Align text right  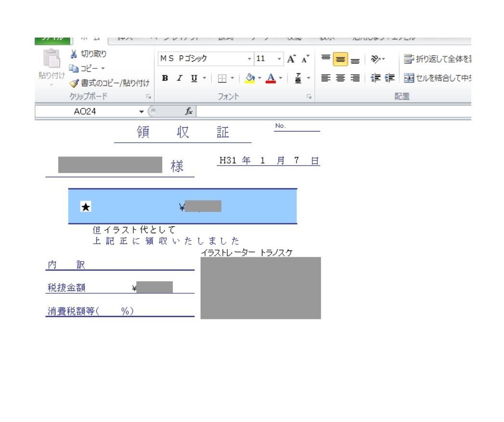pyautogui.click(x=355, y=78)
